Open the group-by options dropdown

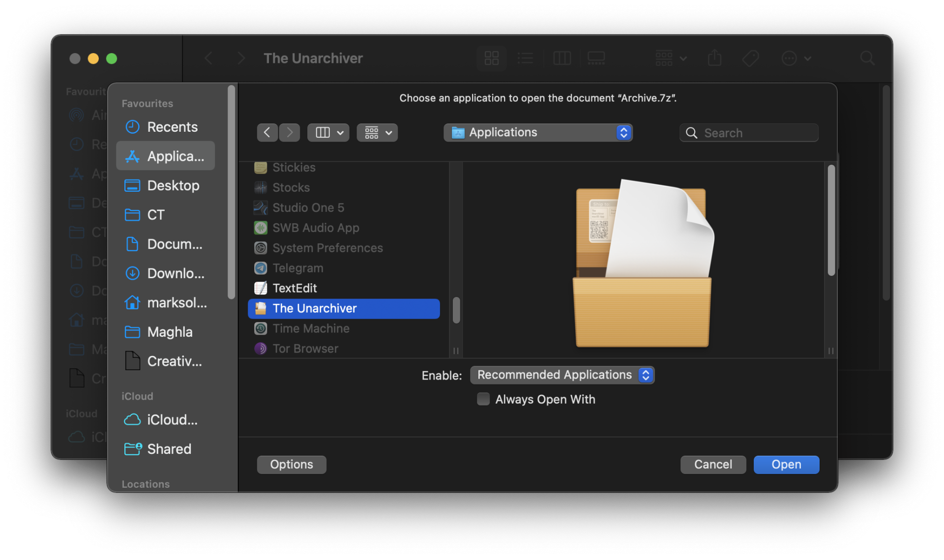pyautogui.click(x=377, y=133)
